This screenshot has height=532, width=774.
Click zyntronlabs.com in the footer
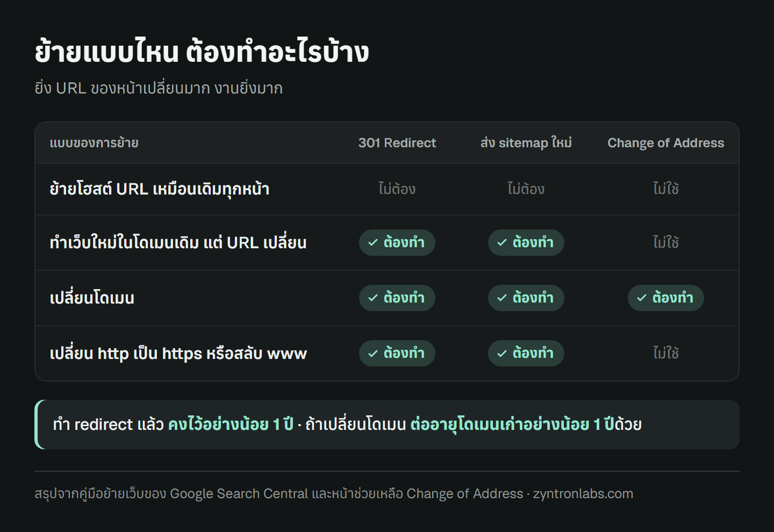pyautogui.click(x=583, y=494)
